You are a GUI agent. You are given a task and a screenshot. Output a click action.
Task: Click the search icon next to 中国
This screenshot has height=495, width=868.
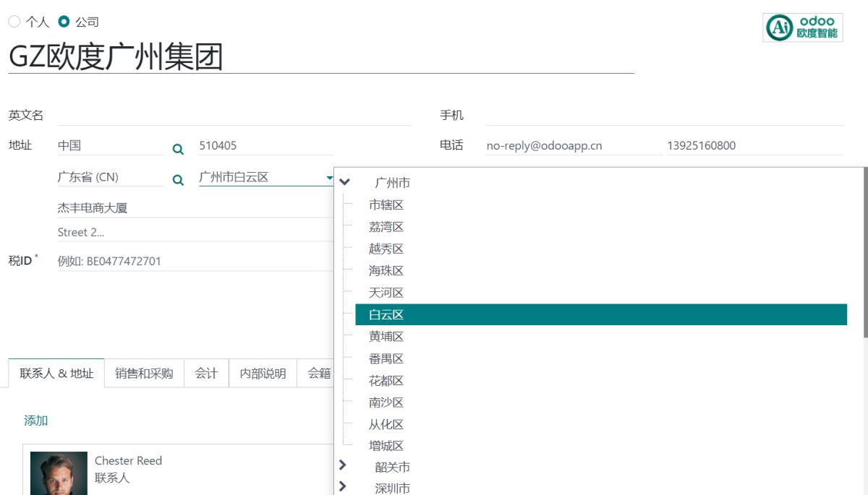178,149
